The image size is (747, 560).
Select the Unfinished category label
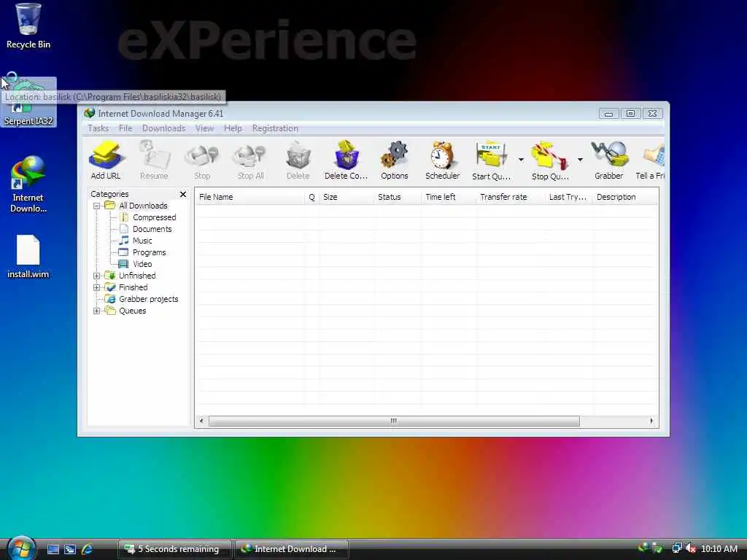137,276
